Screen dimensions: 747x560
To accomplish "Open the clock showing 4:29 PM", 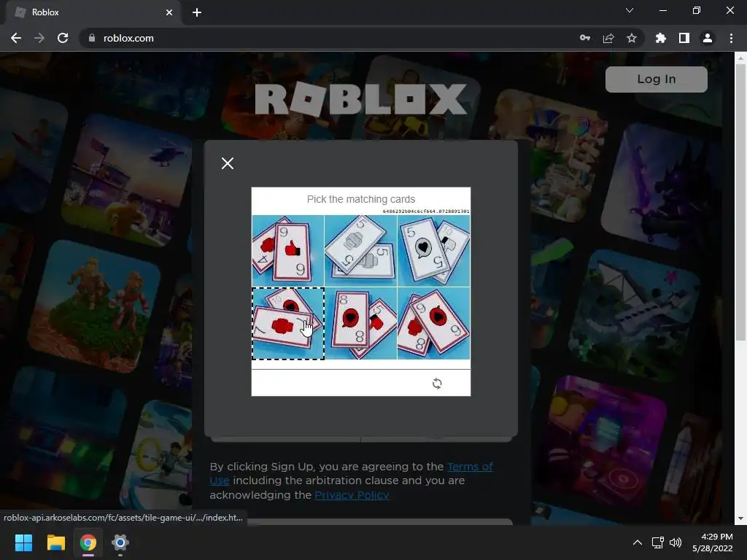I will 713,542.
